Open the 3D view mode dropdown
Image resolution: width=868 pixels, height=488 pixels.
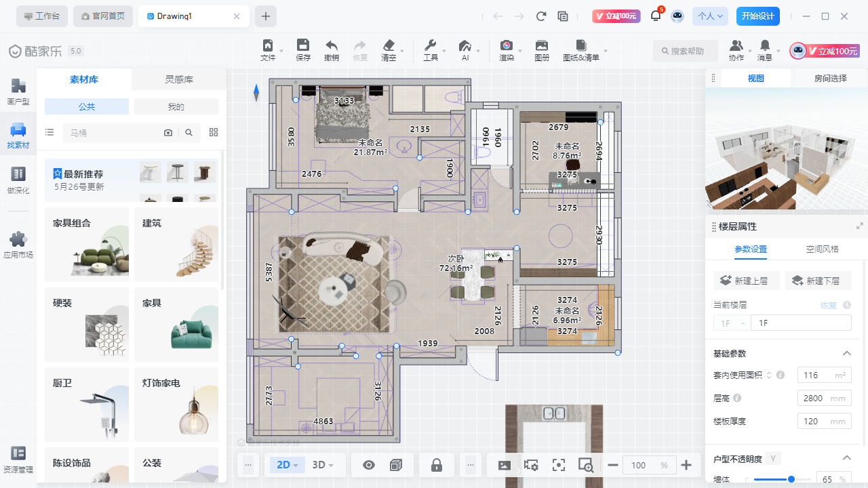[x=323, y=465]
